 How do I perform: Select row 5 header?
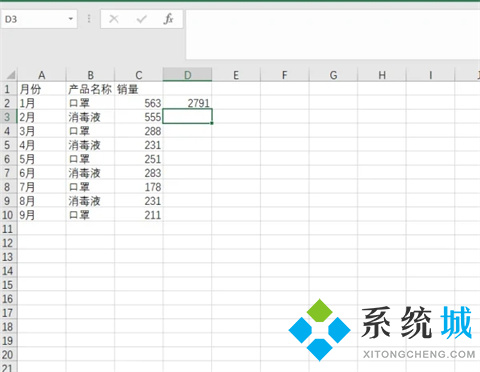[x=8, y=145]
